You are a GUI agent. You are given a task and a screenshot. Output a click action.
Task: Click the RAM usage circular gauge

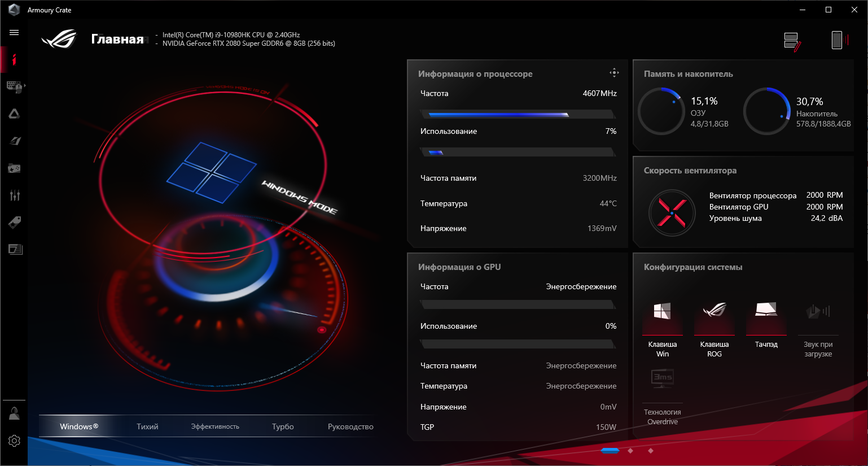click(661, 111)
